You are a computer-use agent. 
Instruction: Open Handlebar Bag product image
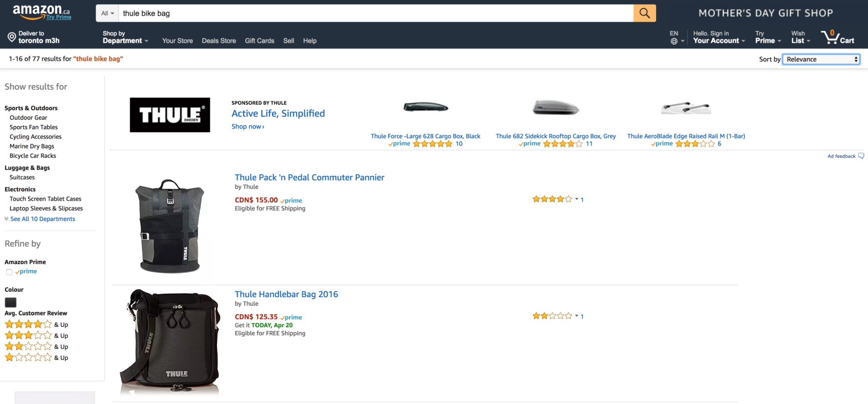(170, 342)
